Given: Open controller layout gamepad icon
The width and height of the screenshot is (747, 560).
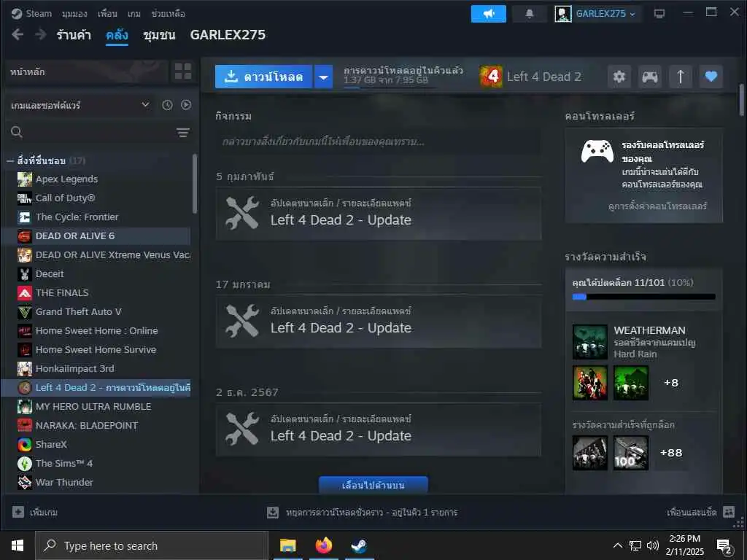Looking at the screenshot, I should tap(650, 76).
